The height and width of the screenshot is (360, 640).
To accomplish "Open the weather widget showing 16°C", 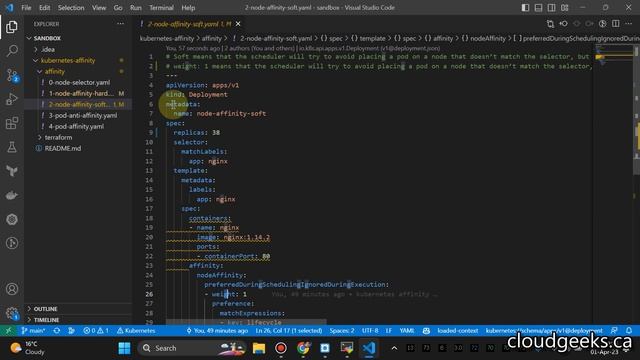I will [27, 348].
